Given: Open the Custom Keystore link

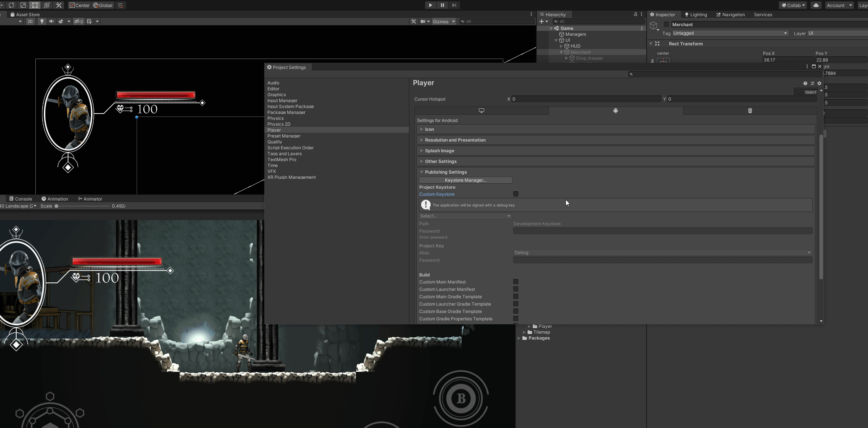Looking at the screenshot, I should 437,194.
